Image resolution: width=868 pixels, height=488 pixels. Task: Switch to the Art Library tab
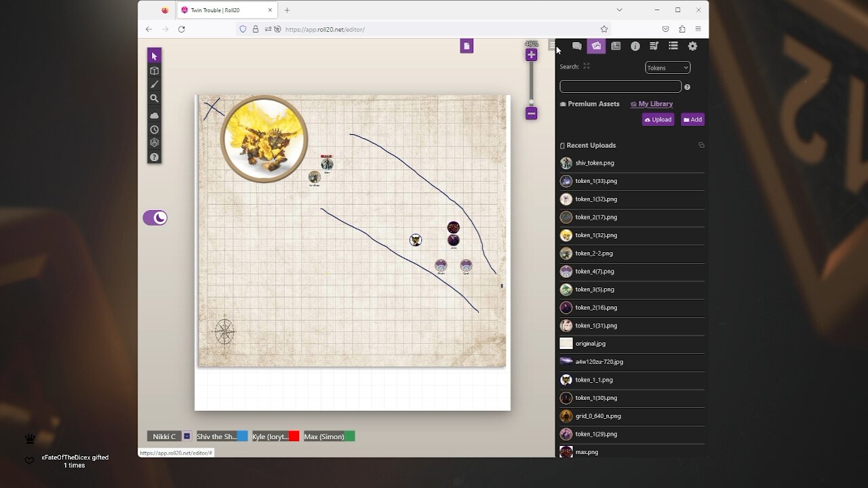[596, 46]
